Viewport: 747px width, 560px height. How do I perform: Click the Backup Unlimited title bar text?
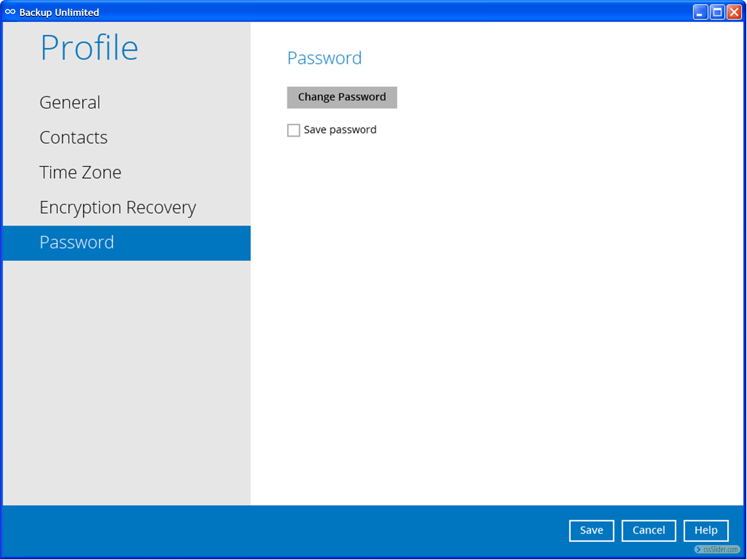pyautogui.click(x=59, y=13)
